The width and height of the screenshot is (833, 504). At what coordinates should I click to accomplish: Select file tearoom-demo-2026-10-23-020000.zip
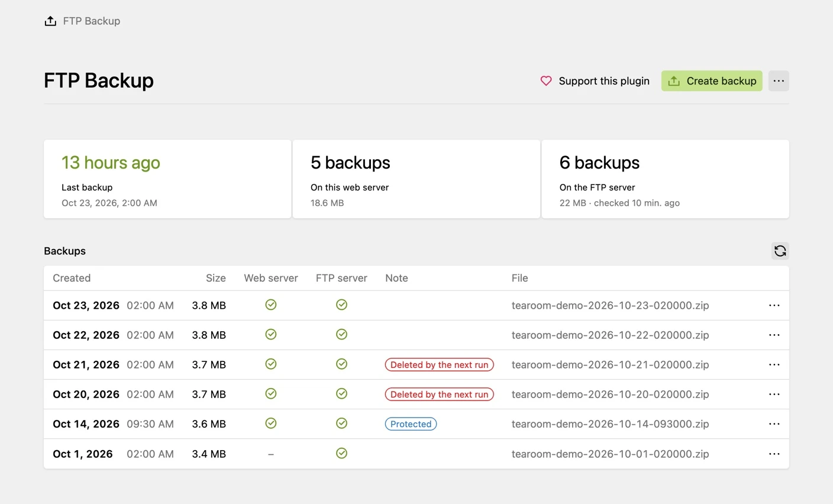click(611, 305)
